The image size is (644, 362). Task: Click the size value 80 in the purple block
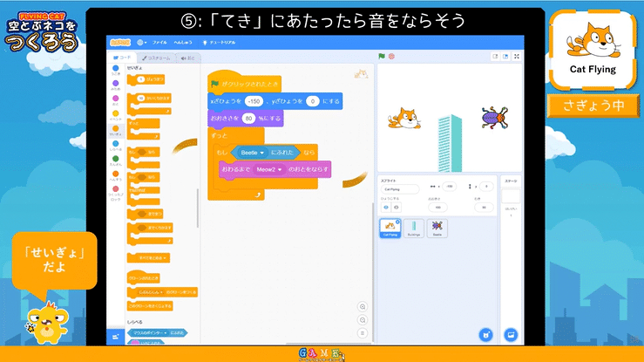pos(248,119)
